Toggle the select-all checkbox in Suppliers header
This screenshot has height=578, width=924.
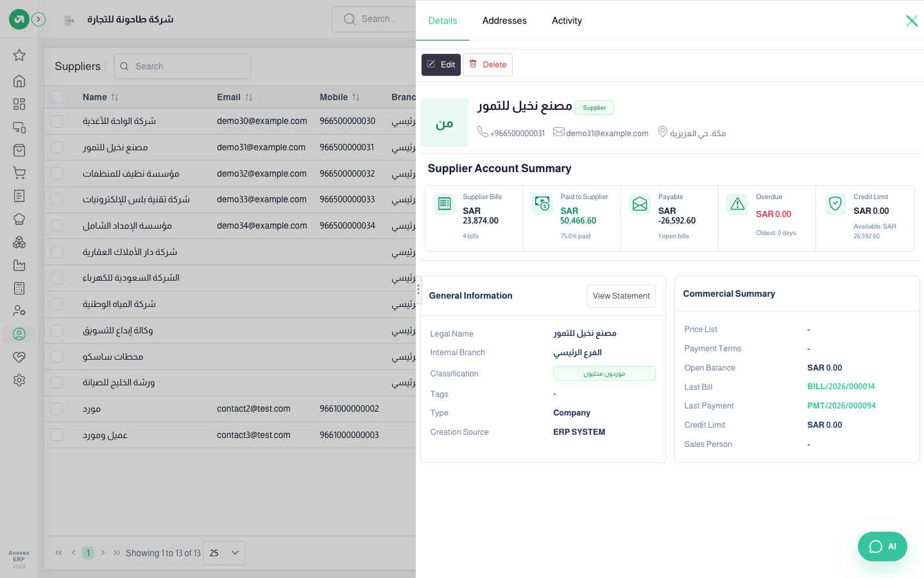57,97
